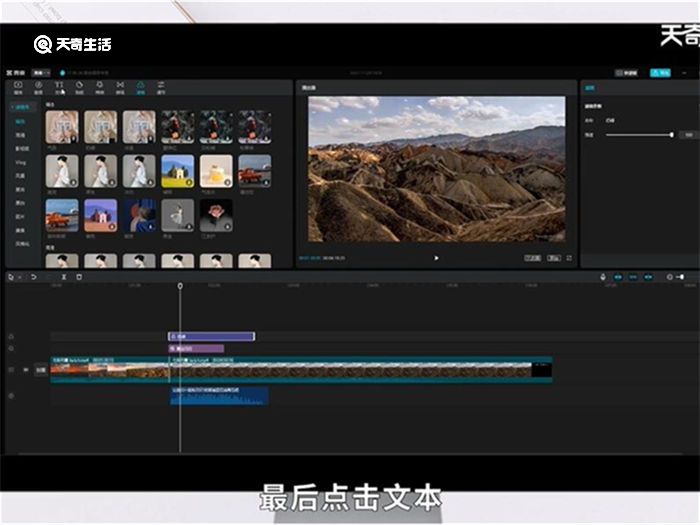The image size is (700, 525).
Task: Select the first video clip segment
Action: pyautogui.click(x=109, y=370)
